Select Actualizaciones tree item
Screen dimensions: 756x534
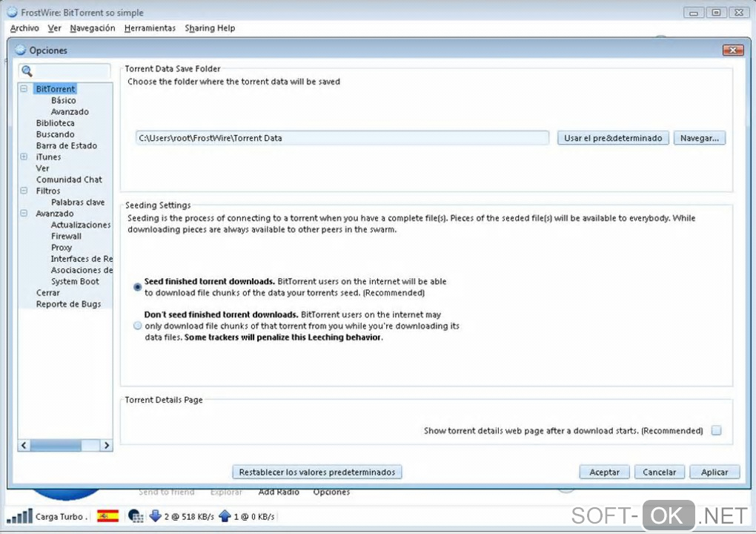(x=81, y=225)
